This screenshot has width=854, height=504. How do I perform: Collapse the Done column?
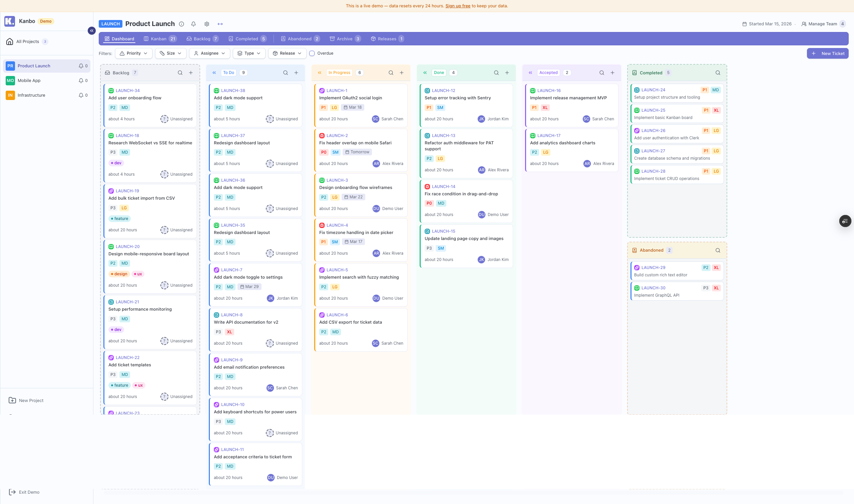425,72
